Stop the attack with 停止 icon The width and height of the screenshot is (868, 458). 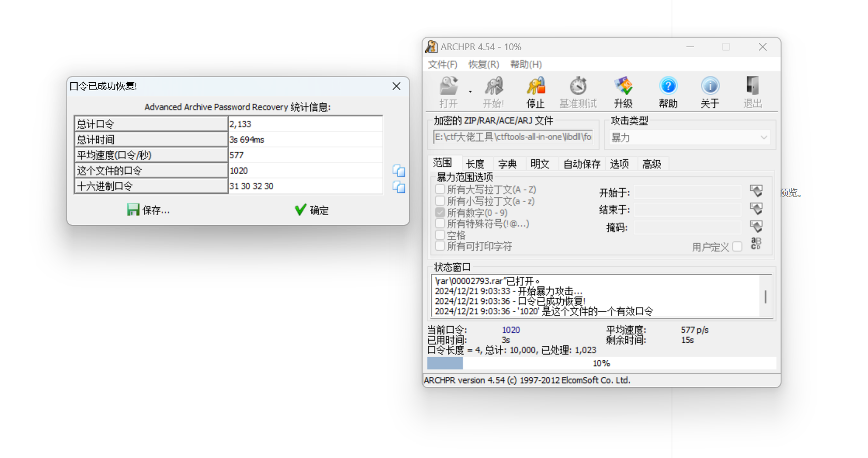click(x=535, y=92)
